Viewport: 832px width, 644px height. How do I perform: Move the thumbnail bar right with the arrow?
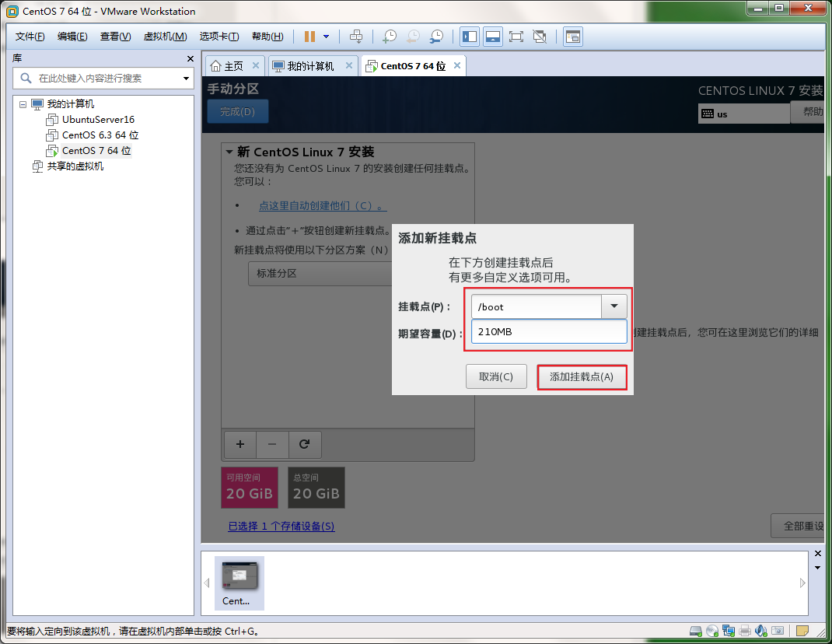point(802,583)
